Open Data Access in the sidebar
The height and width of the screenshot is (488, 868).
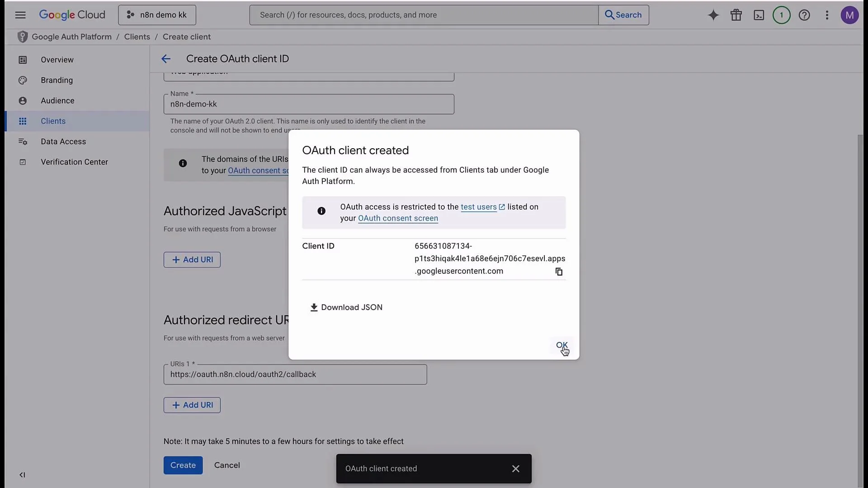(x=77, y=141)
